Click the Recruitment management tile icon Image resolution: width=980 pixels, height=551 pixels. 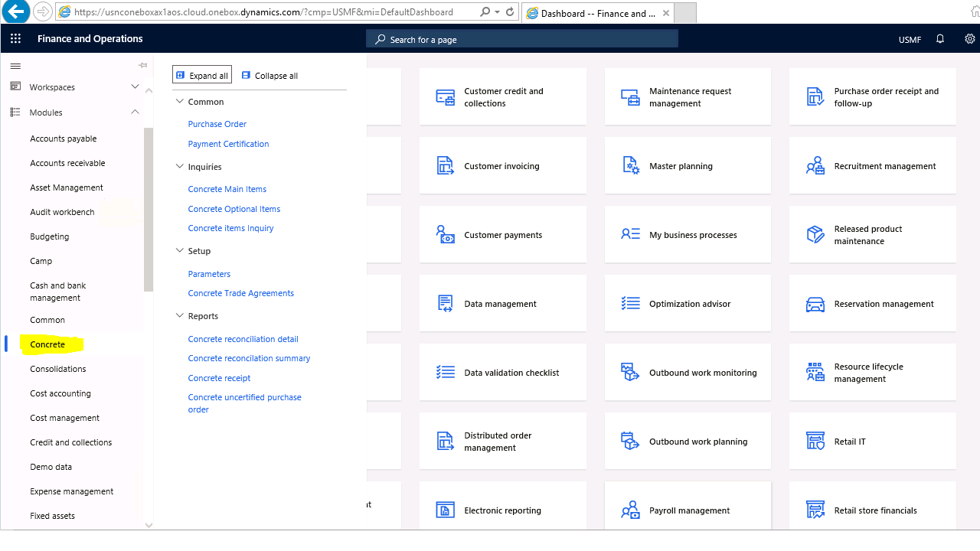click(x=815, y=166)
